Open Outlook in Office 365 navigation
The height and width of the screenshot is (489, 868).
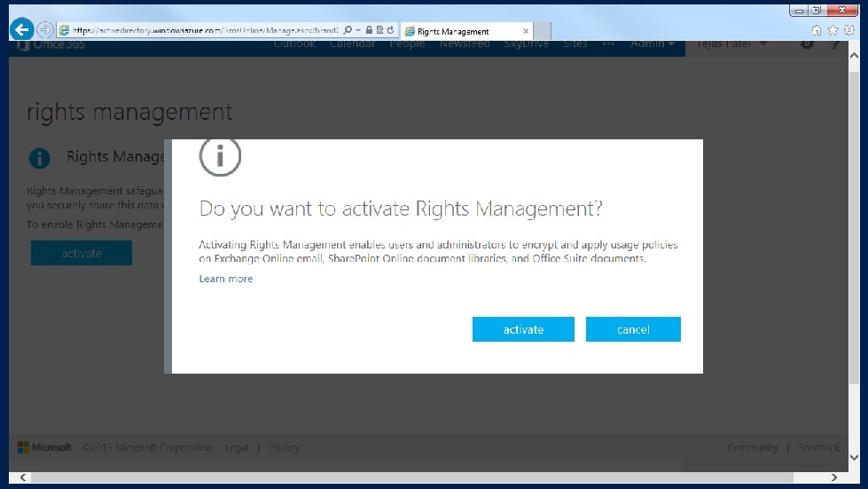[x=295, y=44]
